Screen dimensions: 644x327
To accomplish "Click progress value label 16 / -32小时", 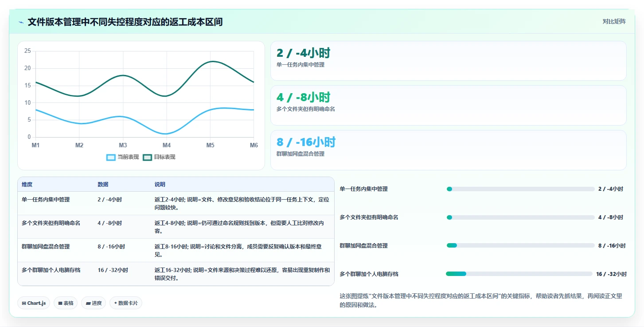I will [611, 274].
